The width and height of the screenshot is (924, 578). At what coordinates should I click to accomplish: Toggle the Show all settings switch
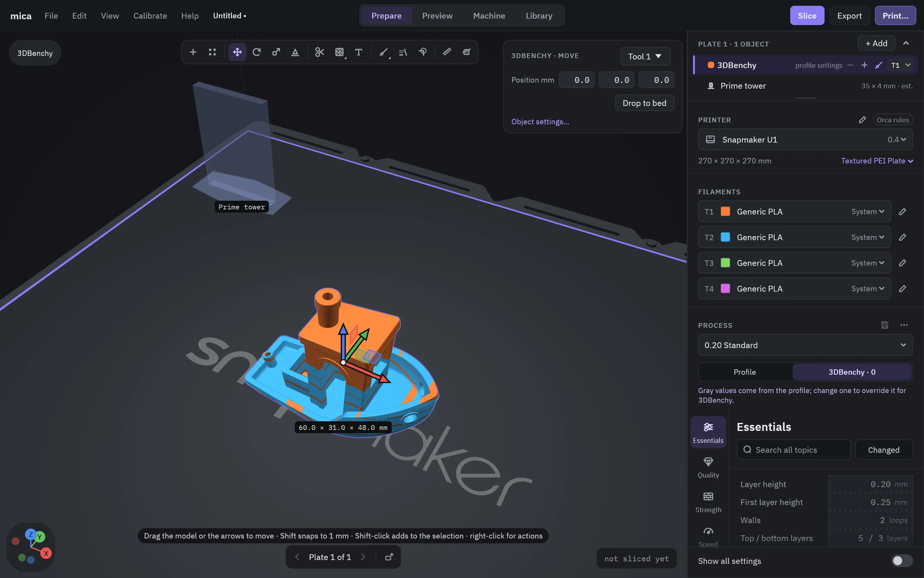pos(902,561)
